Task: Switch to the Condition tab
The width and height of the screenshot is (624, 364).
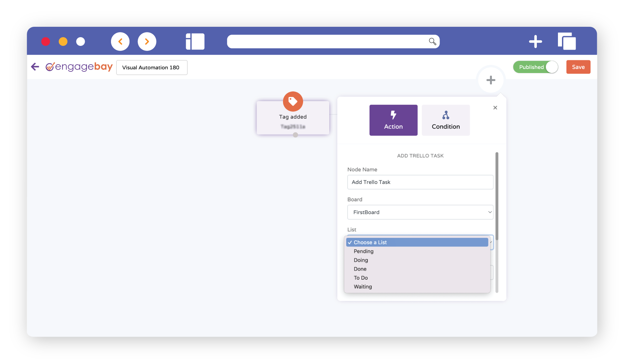Action: (x=446, y=120)
